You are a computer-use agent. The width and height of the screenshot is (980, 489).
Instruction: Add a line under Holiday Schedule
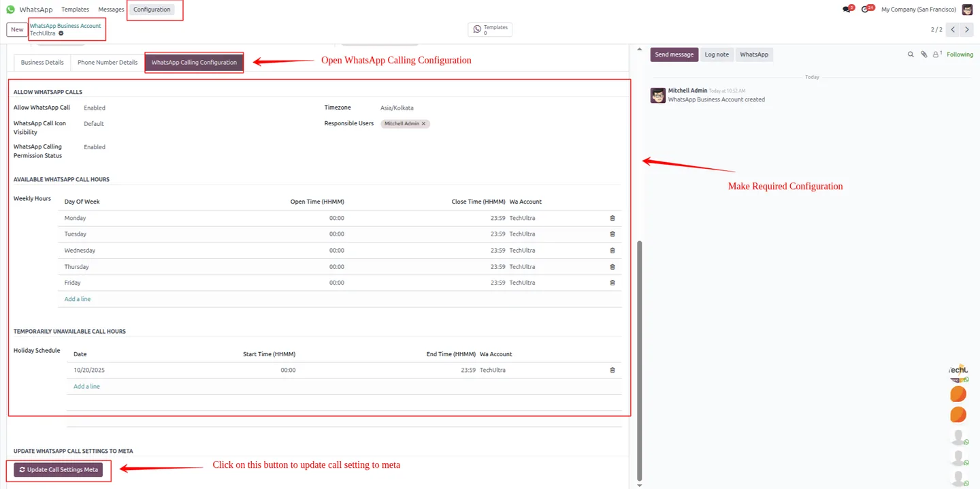pos(86,387)
